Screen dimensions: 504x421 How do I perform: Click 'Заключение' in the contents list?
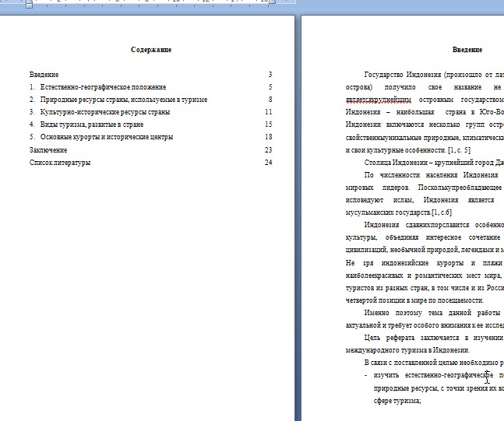click(48, 149)
